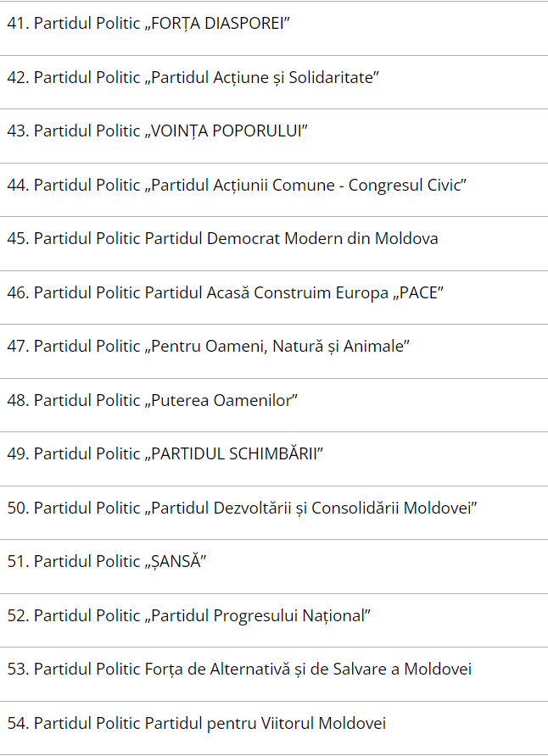Click the number 41 in the list
The image size is (548, 756).
(17, 24)
